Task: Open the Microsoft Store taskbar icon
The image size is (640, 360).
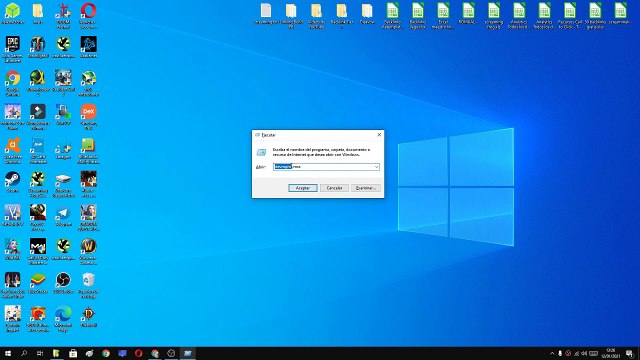Action: pos(73,353)
